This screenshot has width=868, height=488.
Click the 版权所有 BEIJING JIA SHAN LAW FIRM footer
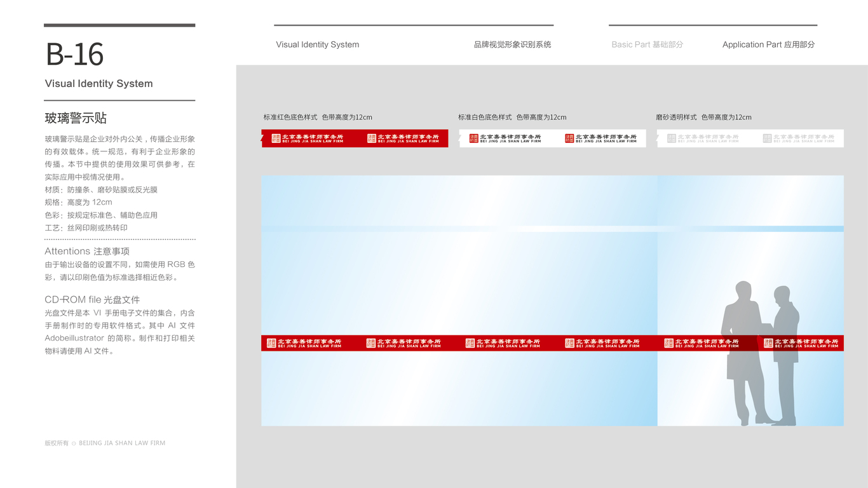[x=105, y=443]
